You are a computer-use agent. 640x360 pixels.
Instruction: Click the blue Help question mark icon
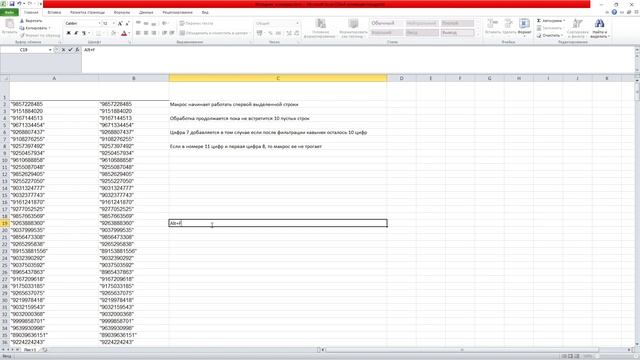coord(614,12)
